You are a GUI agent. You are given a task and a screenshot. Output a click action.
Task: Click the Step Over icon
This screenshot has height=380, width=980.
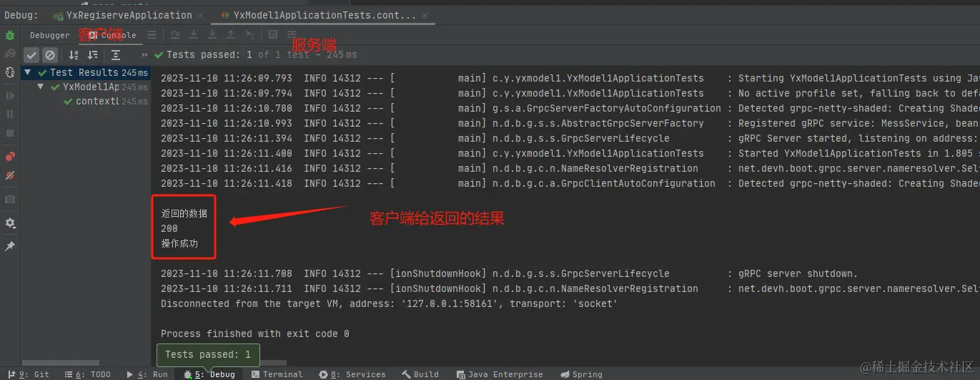(174, 34)
